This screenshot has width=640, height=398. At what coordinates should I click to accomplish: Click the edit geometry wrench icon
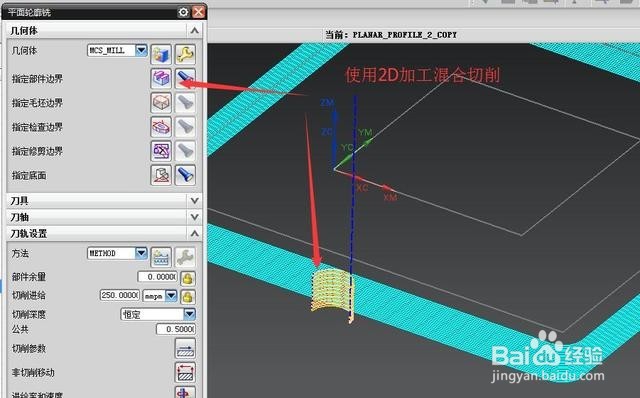click(185, 54)
